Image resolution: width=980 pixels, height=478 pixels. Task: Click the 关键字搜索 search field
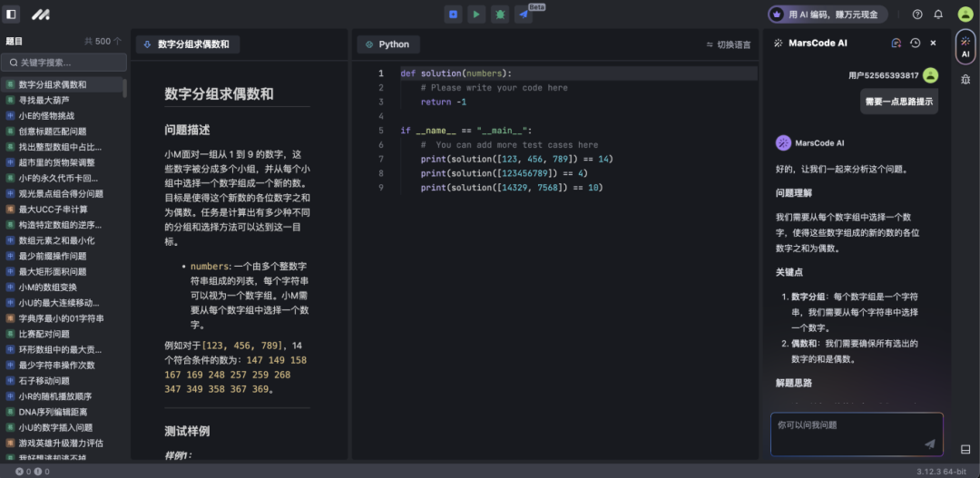[64, 63]
